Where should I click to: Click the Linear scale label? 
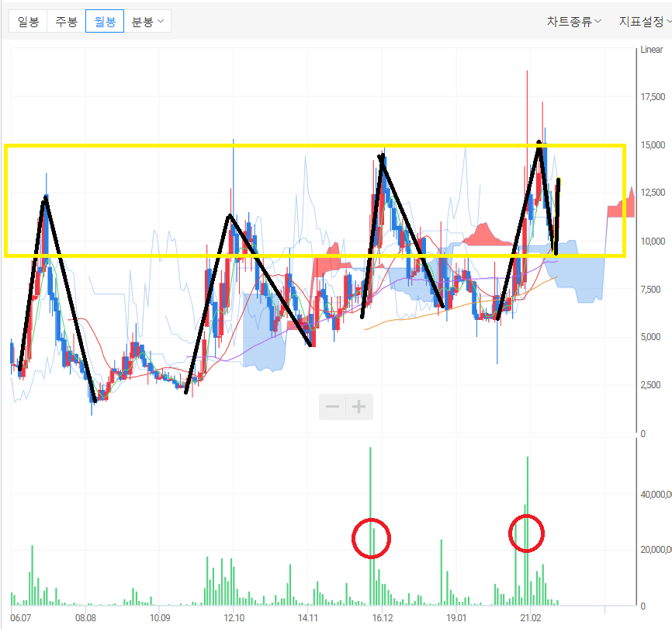tap(651, 50)
